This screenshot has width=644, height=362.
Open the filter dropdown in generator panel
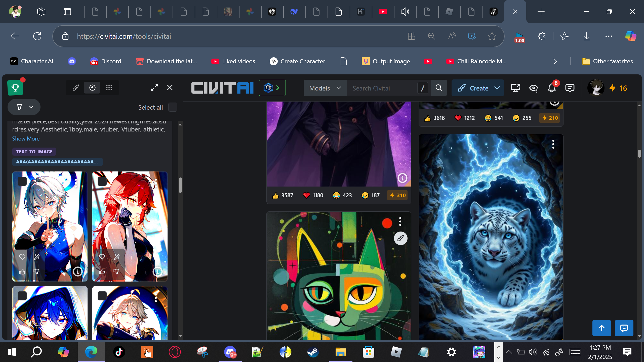24,107
